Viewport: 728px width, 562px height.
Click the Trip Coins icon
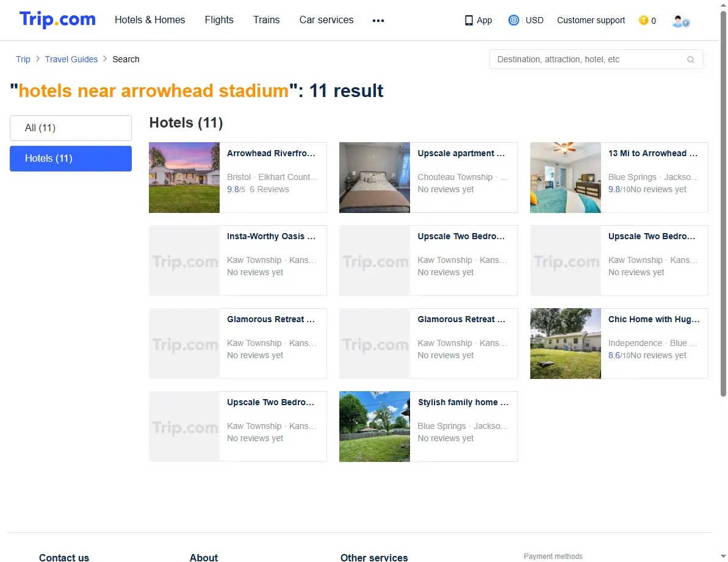coord(644,20)
